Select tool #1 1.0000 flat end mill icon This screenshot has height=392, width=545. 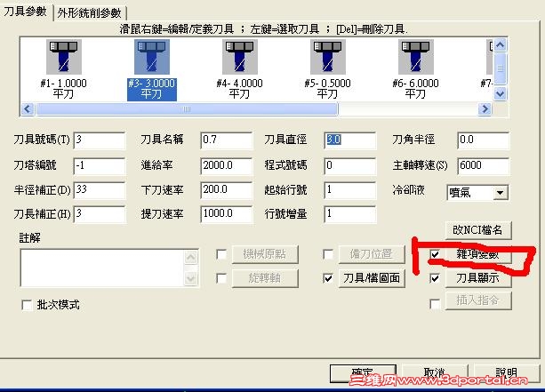(x=64, y=56)
